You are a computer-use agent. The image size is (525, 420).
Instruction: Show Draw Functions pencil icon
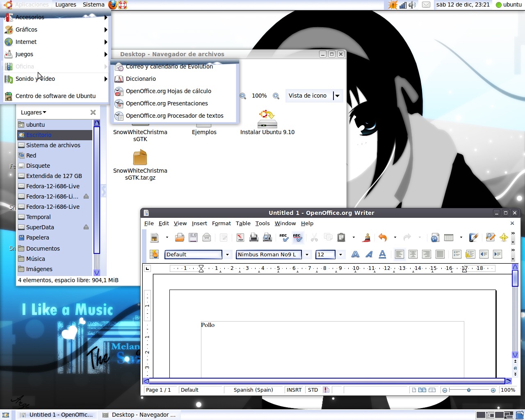click(x=473, y=237)
